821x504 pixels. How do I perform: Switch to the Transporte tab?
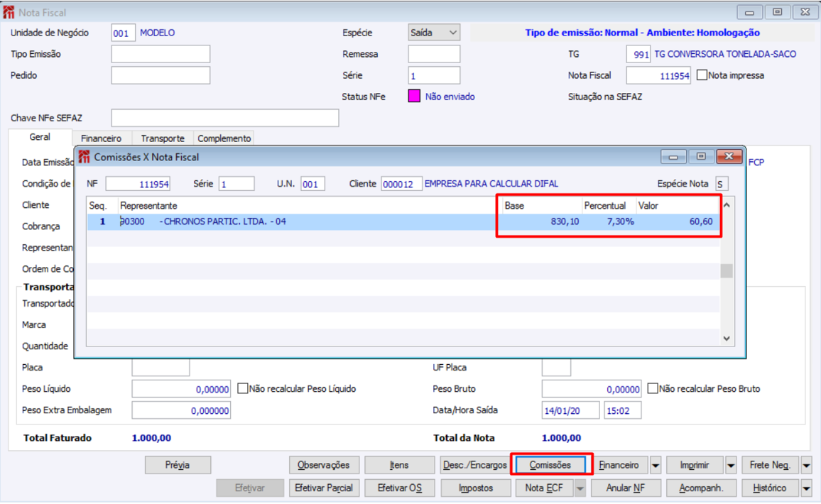[163, 138]
